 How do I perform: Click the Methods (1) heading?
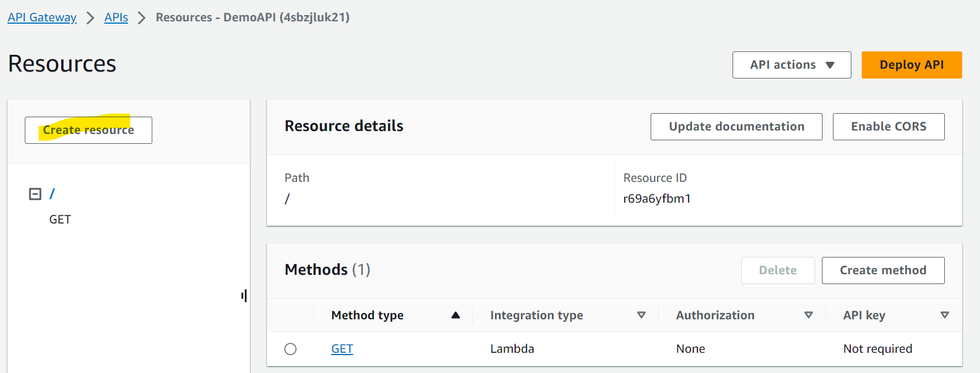tap(328, 270)
